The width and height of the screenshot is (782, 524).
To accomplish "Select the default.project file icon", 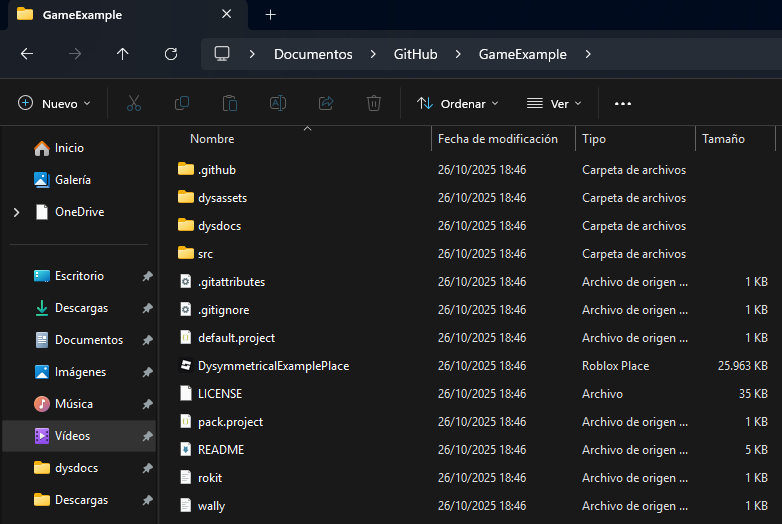I will [186, 337].
